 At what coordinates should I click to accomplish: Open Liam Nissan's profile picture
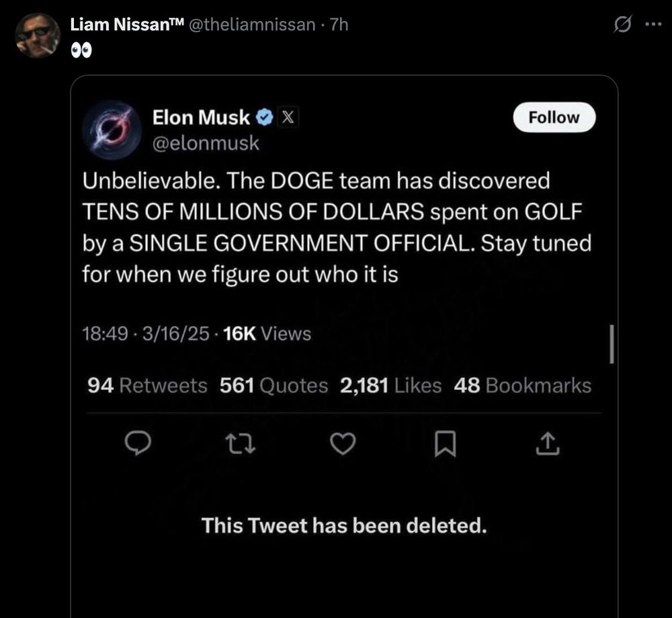38,35
